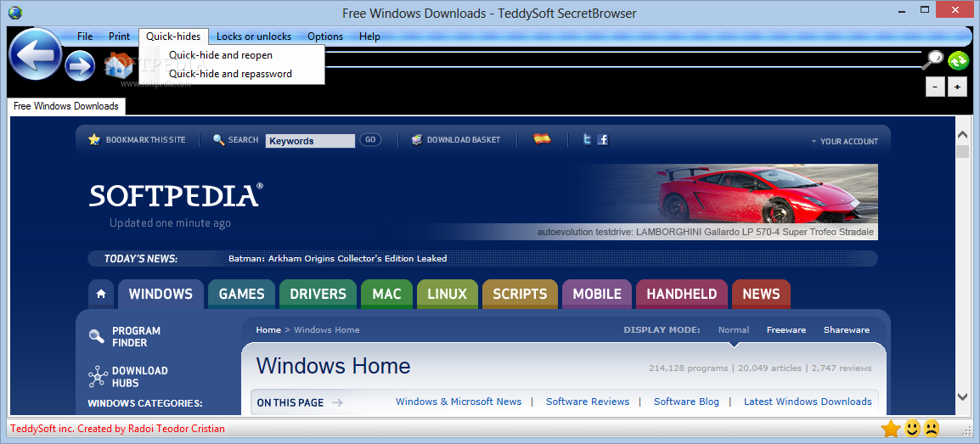
Task: Click the Download Basket text link
Action: click(x=464, y=140)
